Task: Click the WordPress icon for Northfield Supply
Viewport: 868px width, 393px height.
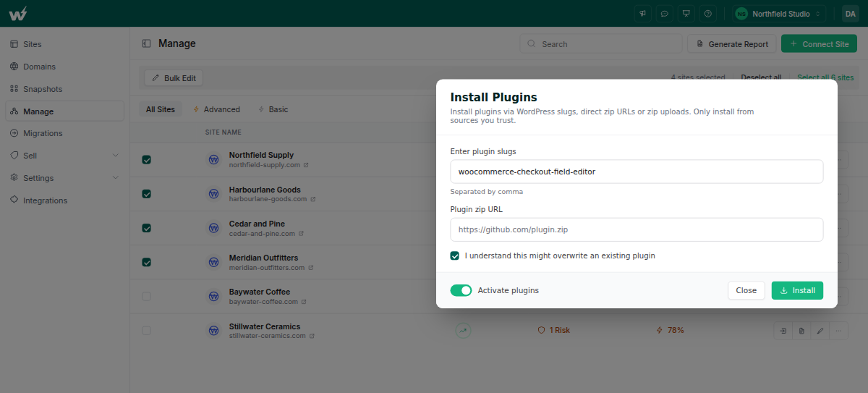Action: tap(214, 159)
